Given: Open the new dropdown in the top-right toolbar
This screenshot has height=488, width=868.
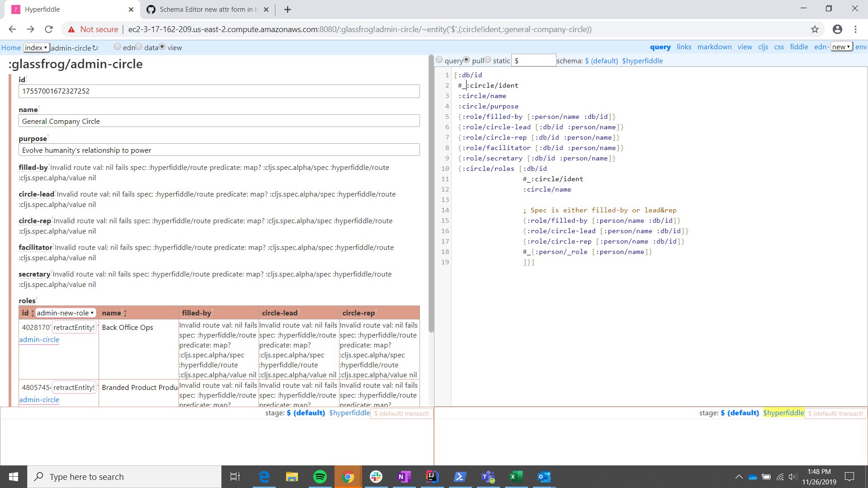Looking at the screenshot, I should pos(841,47).
